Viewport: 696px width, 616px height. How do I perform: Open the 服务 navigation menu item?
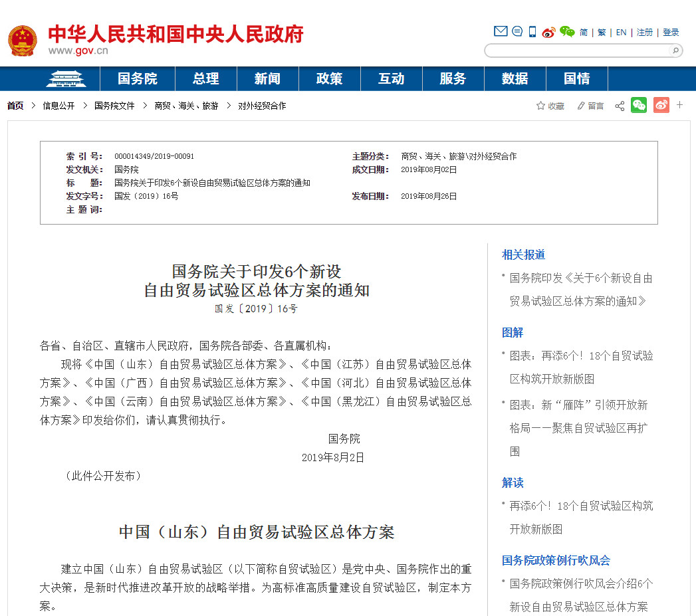tap(453, 78)
